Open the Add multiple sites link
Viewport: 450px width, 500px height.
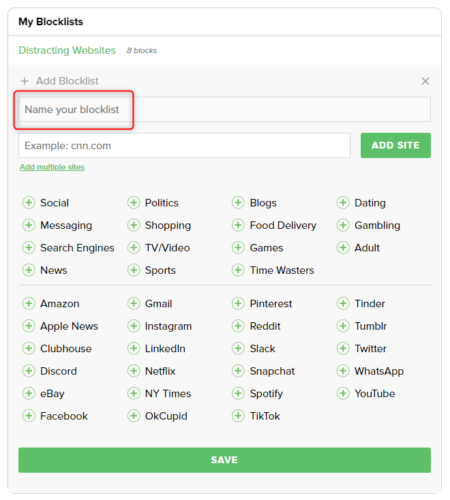pos(52,167)
